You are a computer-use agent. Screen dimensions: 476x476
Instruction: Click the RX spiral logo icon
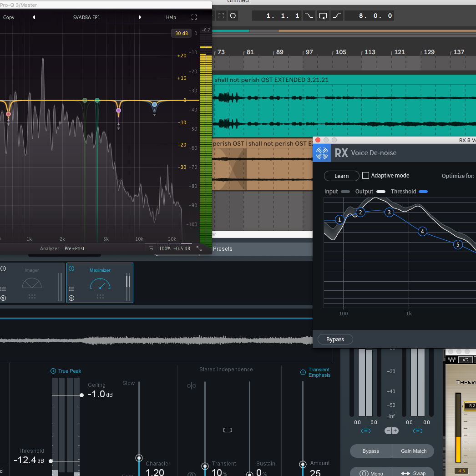(322, 153)
